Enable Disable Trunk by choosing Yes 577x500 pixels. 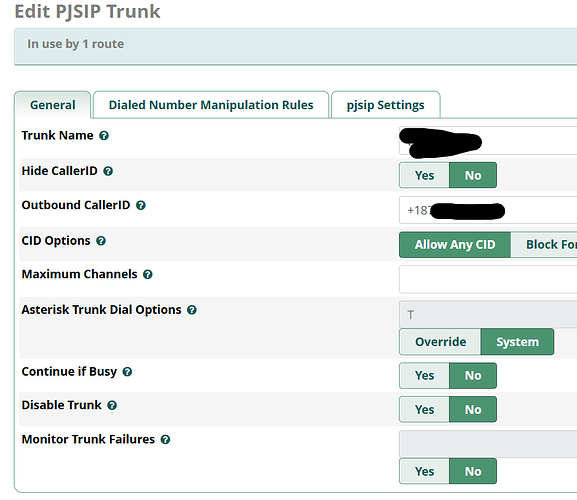point(424,409)
